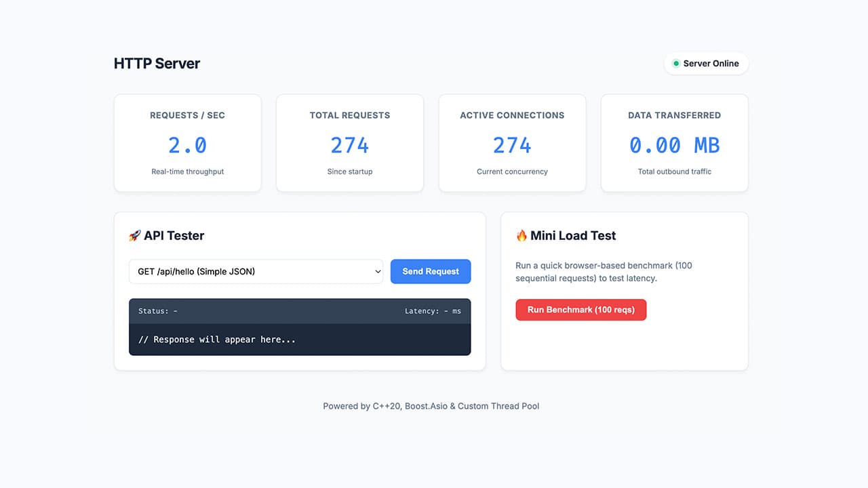Screen dimensions: 868x488
Task: Open the API endpoint selection dropdown
Action: click(x=256, y=271)
